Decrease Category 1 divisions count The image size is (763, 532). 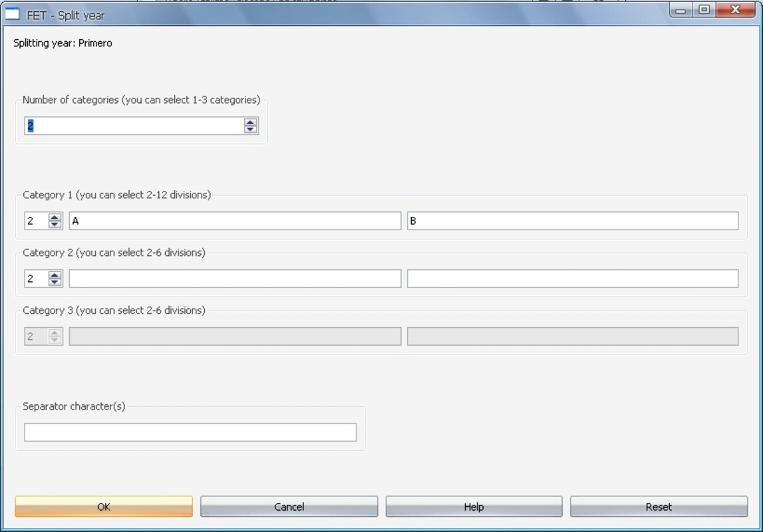[55, 224]
